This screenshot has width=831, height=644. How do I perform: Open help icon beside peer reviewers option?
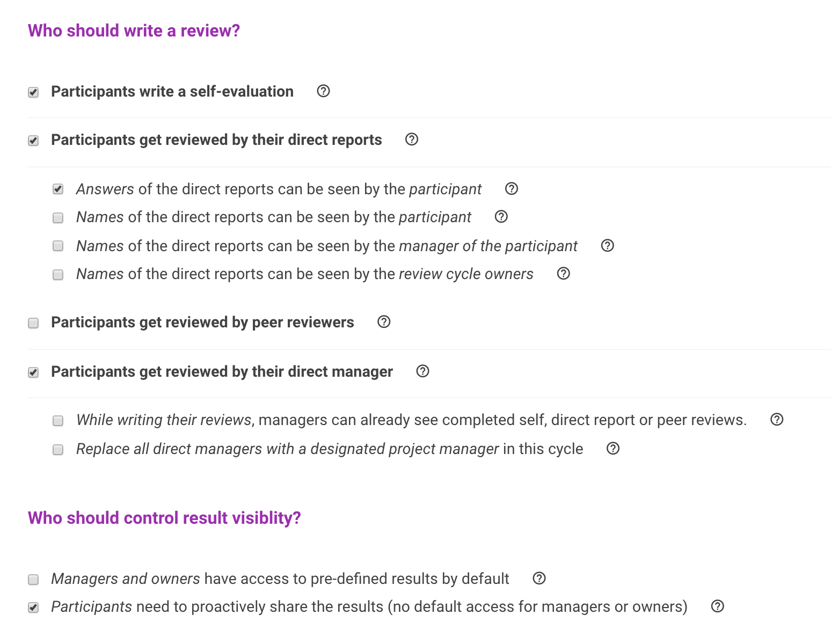click(384, 322)
